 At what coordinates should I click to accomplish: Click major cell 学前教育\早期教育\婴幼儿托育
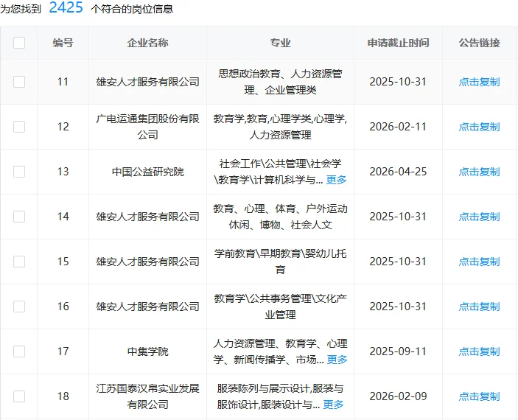(280, 262)
